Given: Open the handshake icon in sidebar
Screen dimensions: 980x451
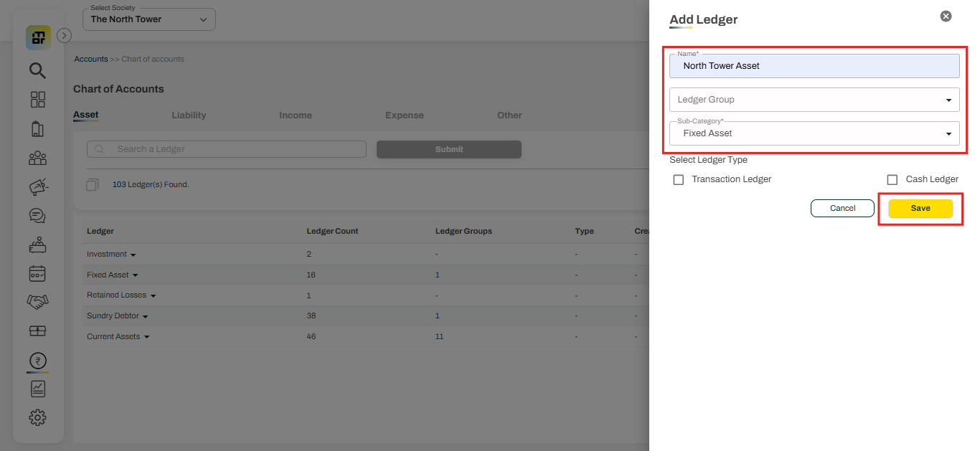Looking at the screenshot, I should (x=37, y=302).
